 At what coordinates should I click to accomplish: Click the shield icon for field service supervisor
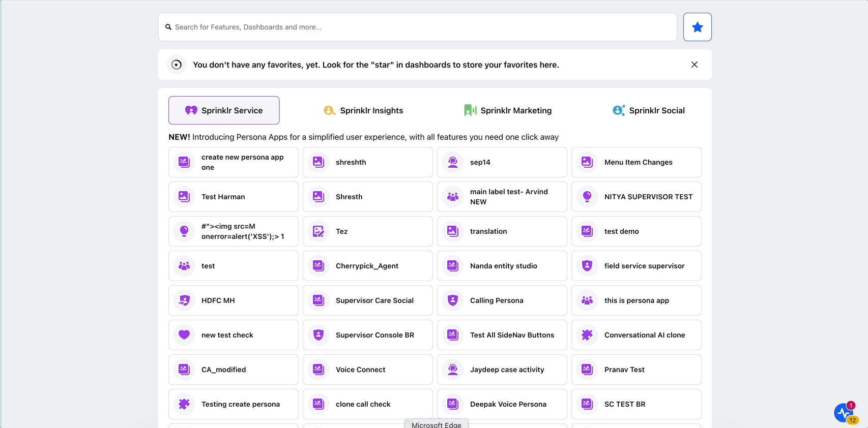click(x=587, y=266)
